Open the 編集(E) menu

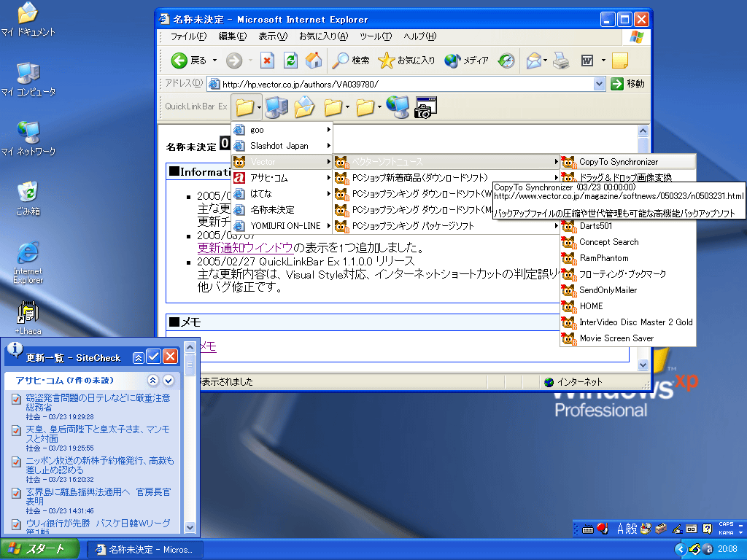[232, 36]
